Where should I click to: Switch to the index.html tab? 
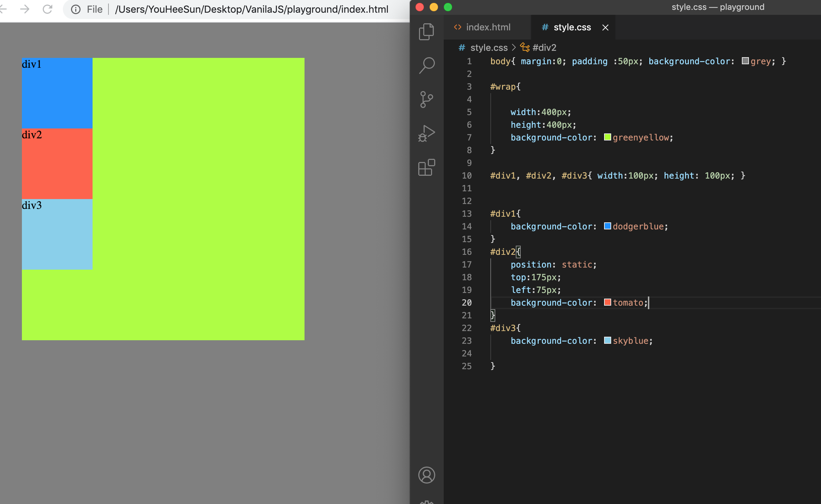[x=488, y=27]
